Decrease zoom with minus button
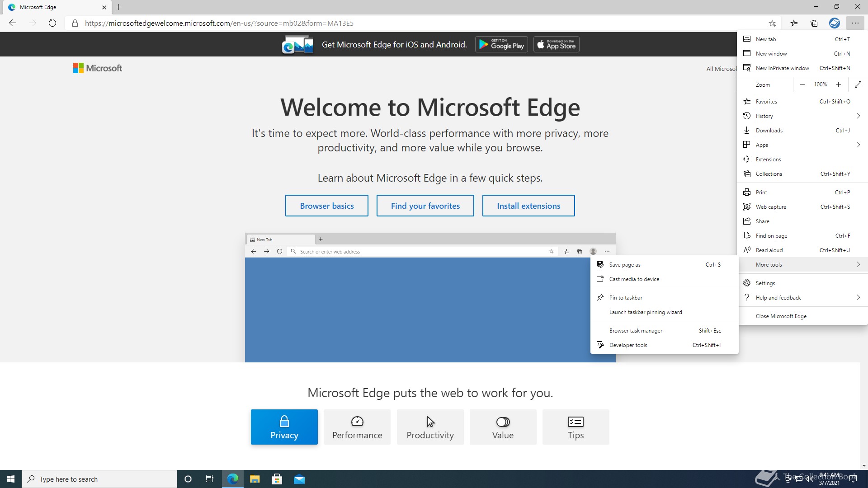This screenshot has width=868, height=488. 802,84
